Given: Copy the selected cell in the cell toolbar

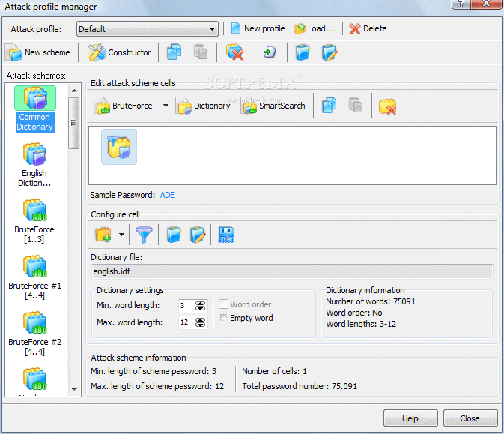Looking at the screenshot, I should point(330,106).
